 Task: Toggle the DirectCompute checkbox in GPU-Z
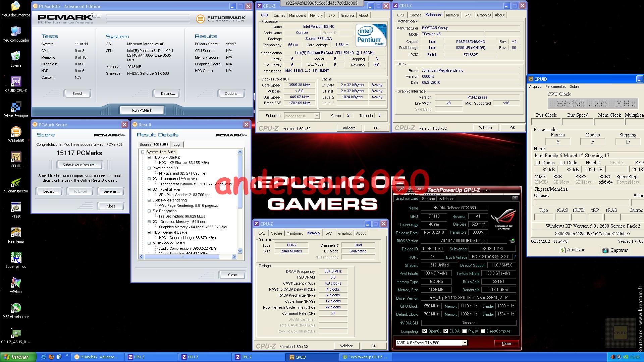[483, 331]
